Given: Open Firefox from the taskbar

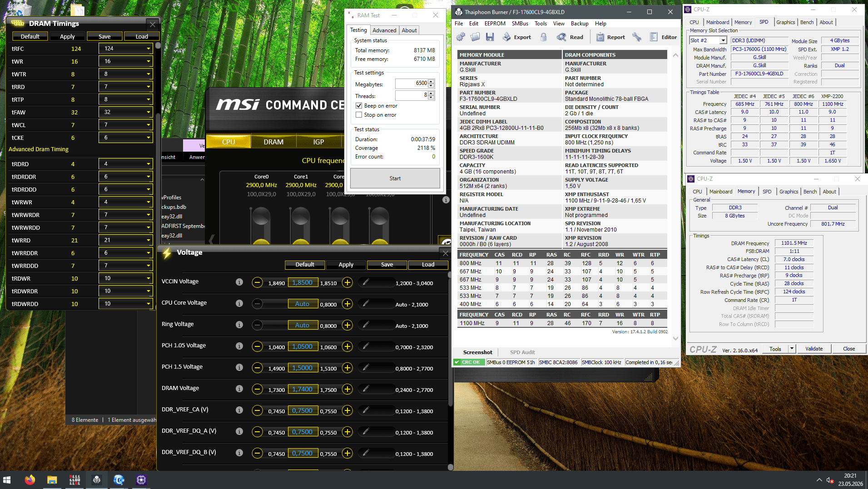Looking at the screenshot, I should pos(30,480).
